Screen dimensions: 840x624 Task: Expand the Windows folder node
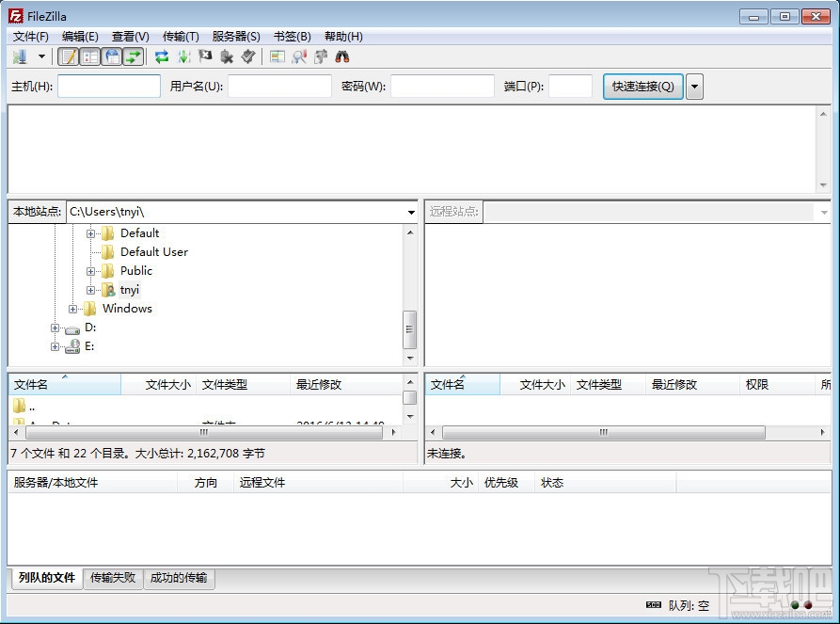pyautogui.click(x=72, y=309)
